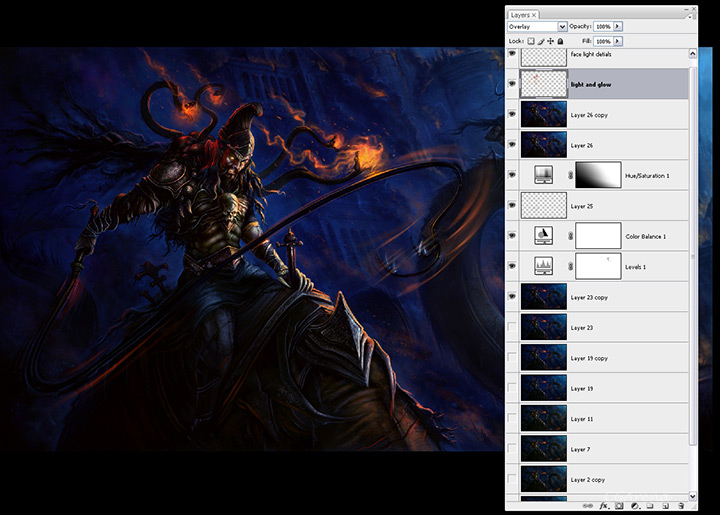Hide Layer 26 copy
The width and height of the screenshot is (720, 515).
512,114
